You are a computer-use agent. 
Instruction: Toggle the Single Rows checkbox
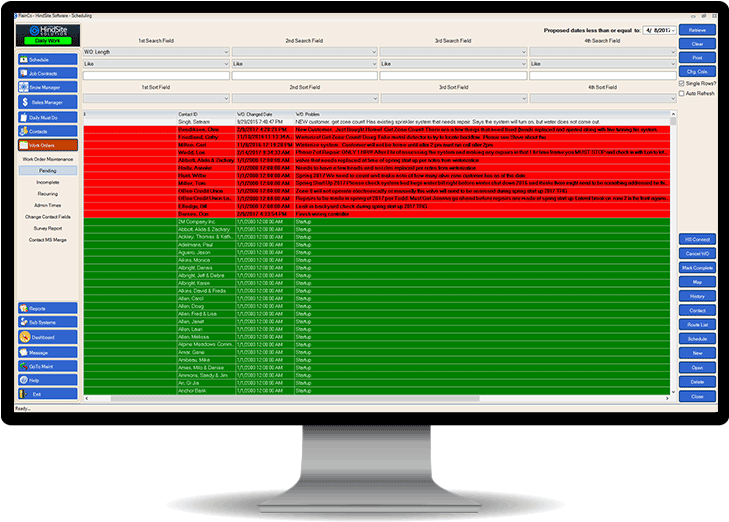point(683,83)
